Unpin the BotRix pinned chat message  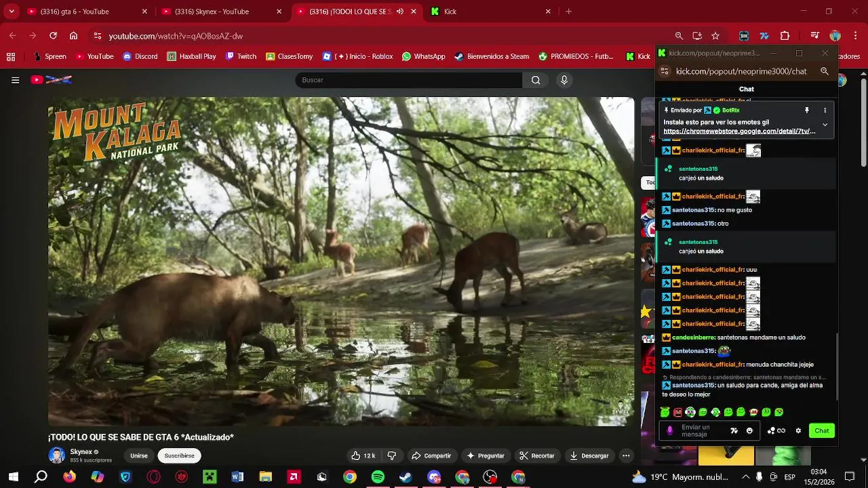(x=807, y=110)
